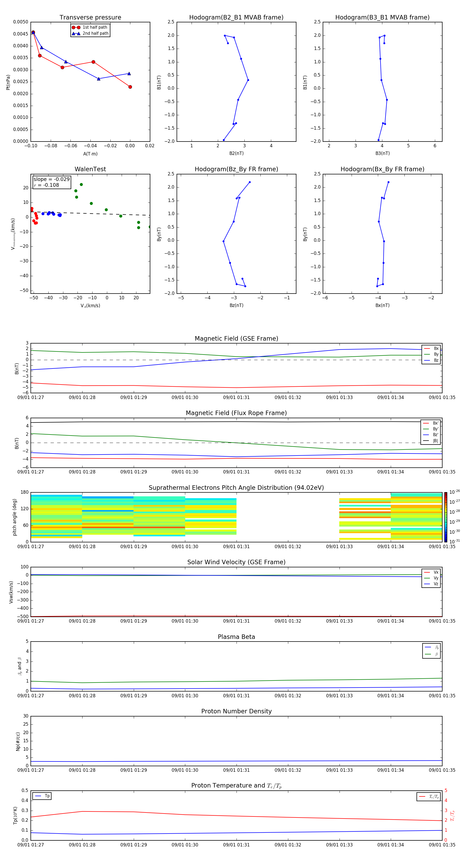
Task: Click the "Hodogram(B3_B1 MVAB frame)" title
Action: (382, 18)
